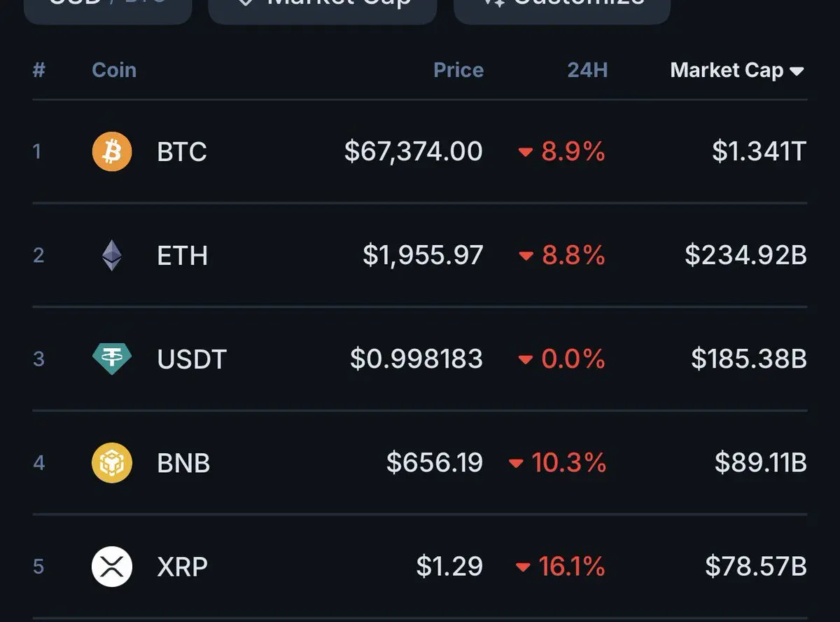840x622 pixels.
Task: Toggle the USD / BTC currency switch
Action: point(107,7)
